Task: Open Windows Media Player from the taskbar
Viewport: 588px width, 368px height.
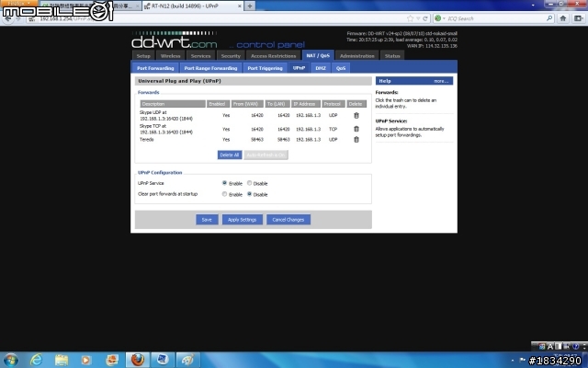Action: point(85,360)
